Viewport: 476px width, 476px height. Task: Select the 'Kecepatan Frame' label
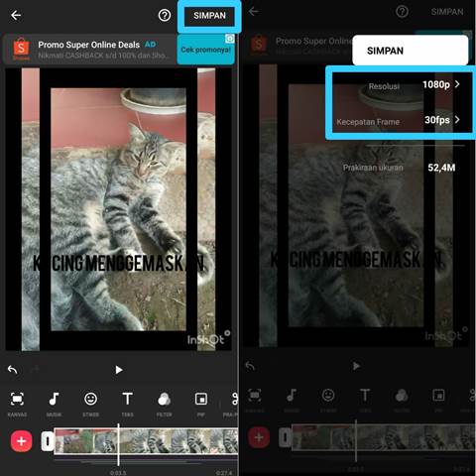coord(368,122)
